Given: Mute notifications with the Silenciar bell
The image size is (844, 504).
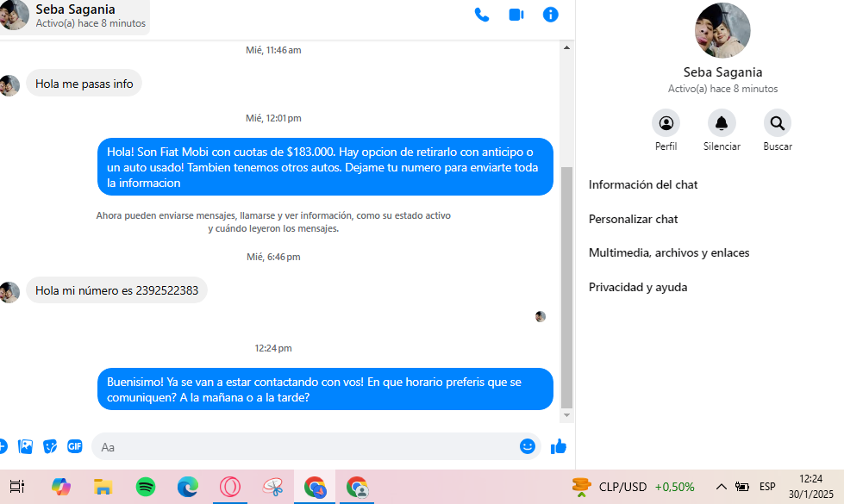Looking at the screenshot, I should coord(722,123).
